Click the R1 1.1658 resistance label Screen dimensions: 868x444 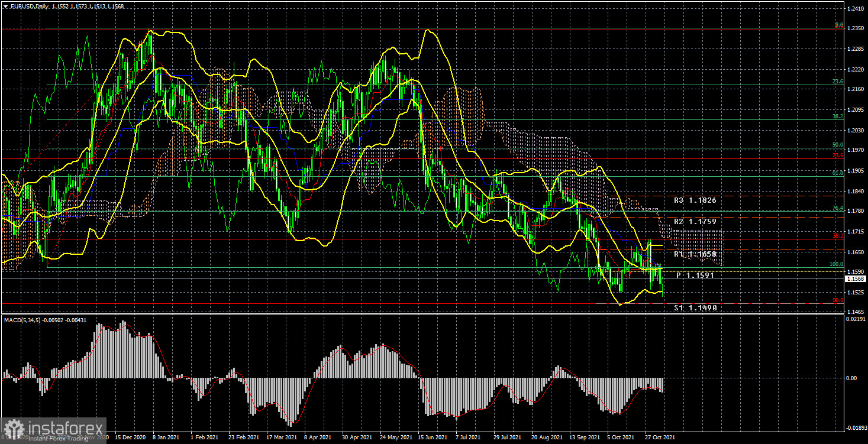(x=695, y=254)
